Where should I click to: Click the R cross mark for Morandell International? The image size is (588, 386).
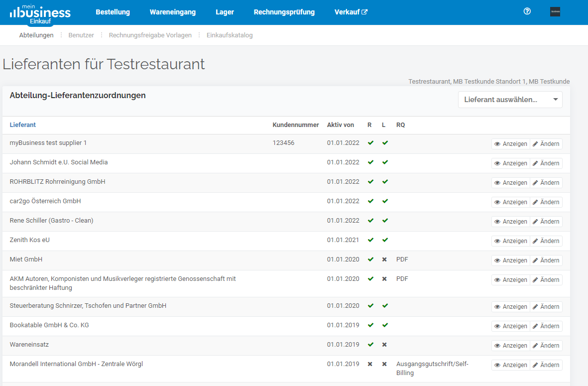tap(370, 364)
